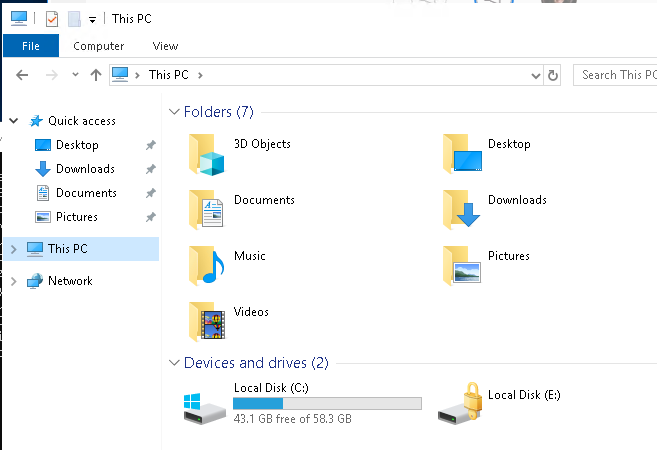
Task: Open the Pictures folder in main pane
Action: pos(462,266)
